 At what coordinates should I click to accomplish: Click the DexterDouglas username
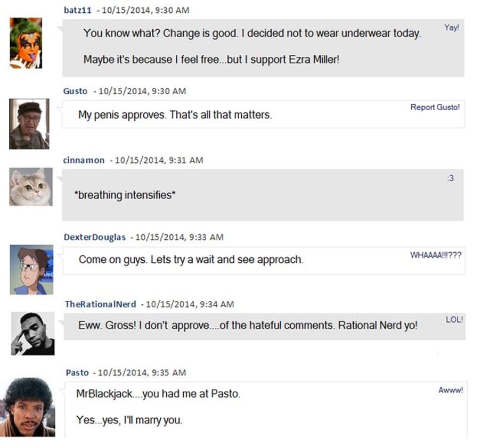95,237
